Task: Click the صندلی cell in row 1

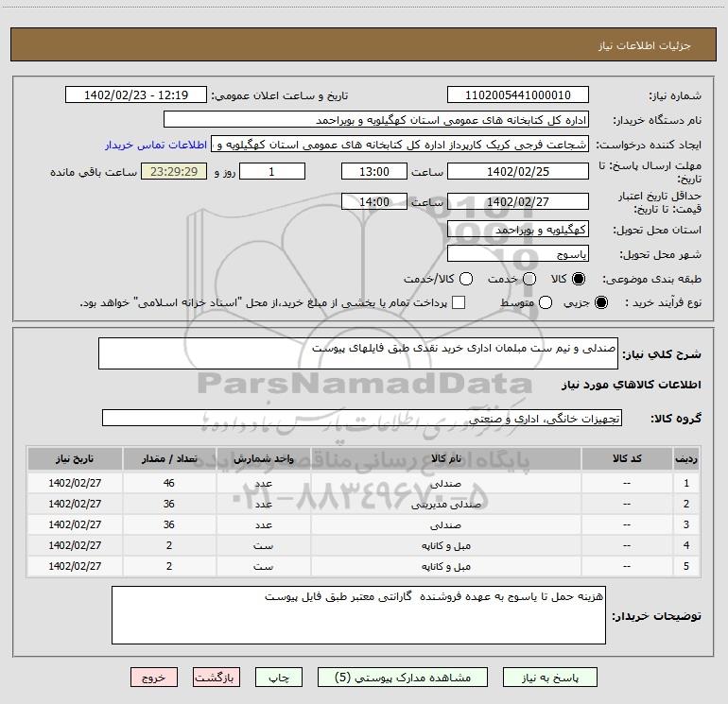Action: click(445, 483)
